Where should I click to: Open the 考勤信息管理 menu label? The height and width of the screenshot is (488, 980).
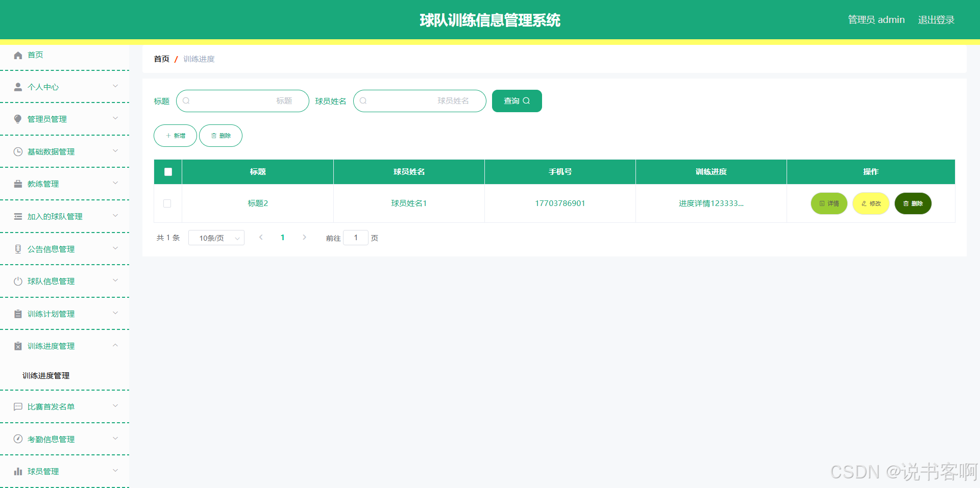coord(51,440)
